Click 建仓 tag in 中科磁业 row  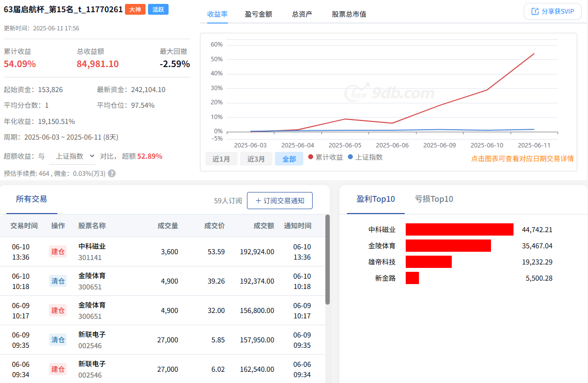coord(58,252)
